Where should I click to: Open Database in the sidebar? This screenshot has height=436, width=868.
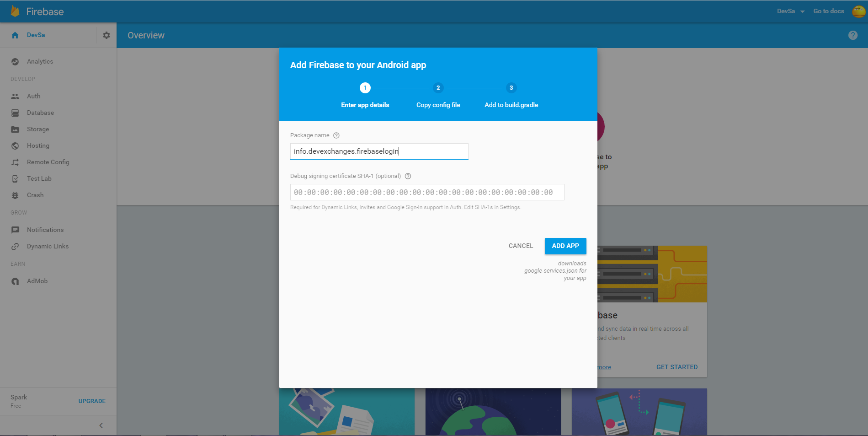pyautogui.click(x=40, y=113)
